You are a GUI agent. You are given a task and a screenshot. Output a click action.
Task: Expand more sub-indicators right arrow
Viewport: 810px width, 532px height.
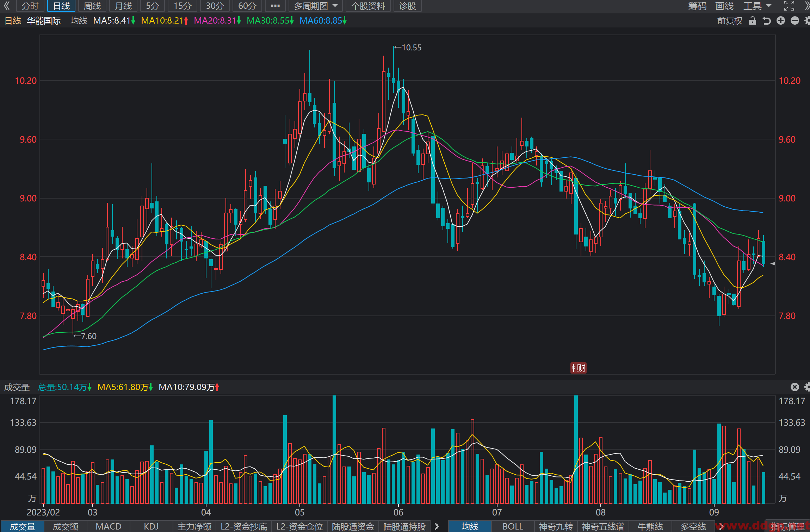pos(437,526)
